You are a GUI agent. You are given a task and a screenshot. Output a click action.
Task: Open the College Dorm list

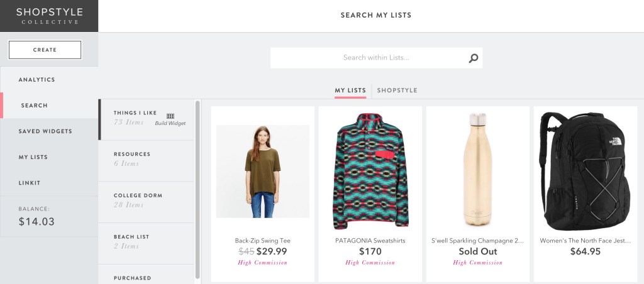click(146, 202)
